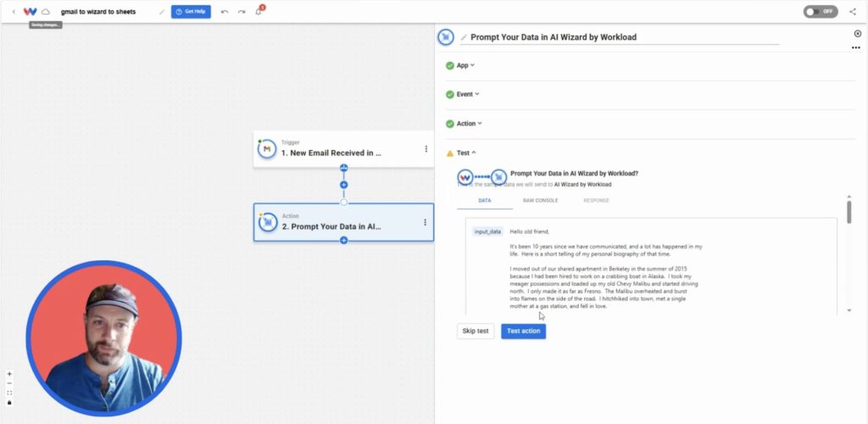The height and width of the screenshot is (424, 868).
Task: Click the Action section green check icon
Action: pyautogui.click(x=449, y=124)
